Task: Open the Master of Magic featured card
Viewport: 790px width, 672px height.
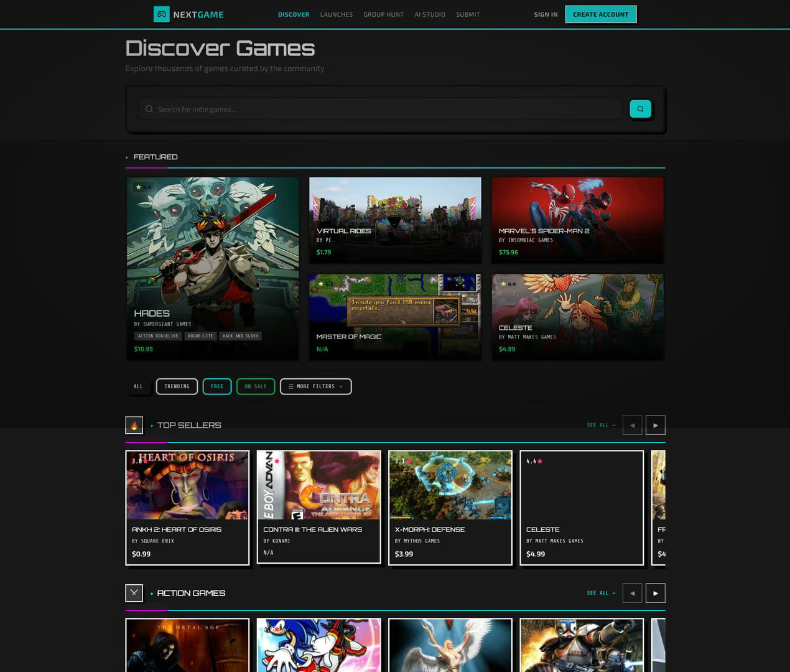Action: click(x=395, y=317)
